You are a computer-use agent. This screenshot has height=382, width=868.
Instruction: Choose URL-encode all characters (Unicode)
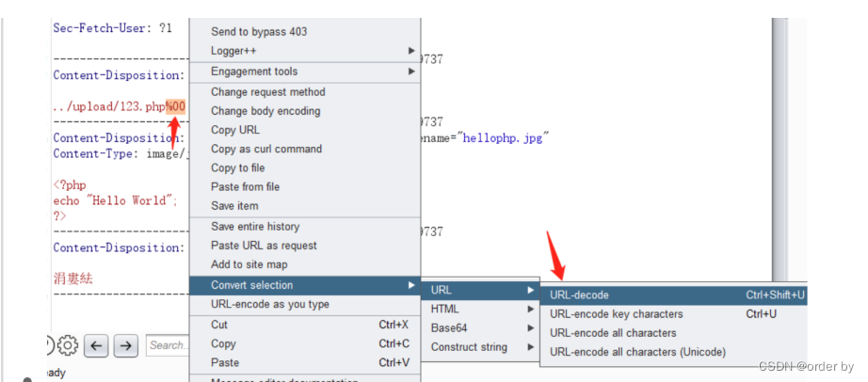[674, 352]
